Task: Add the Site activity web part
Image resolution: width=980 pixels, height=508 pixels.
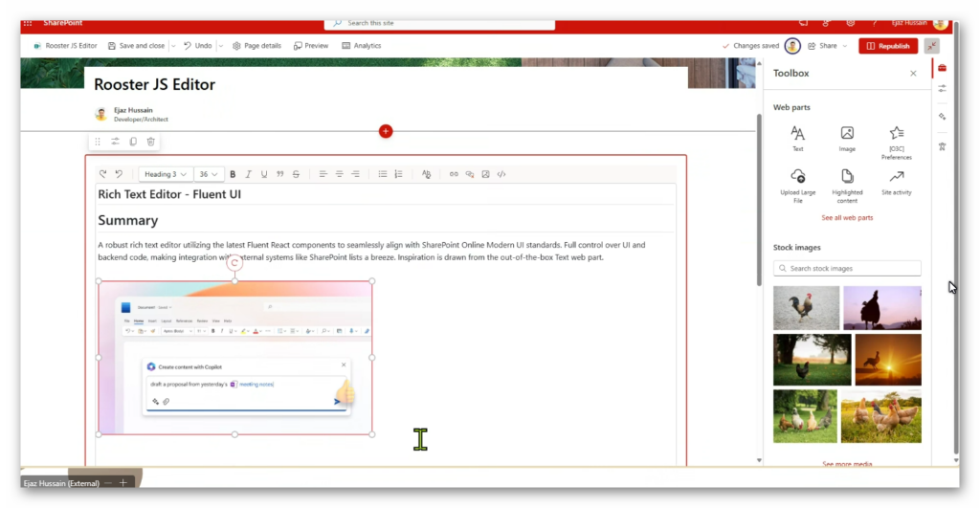Action: pyautogui.click(x=896, y=183)
